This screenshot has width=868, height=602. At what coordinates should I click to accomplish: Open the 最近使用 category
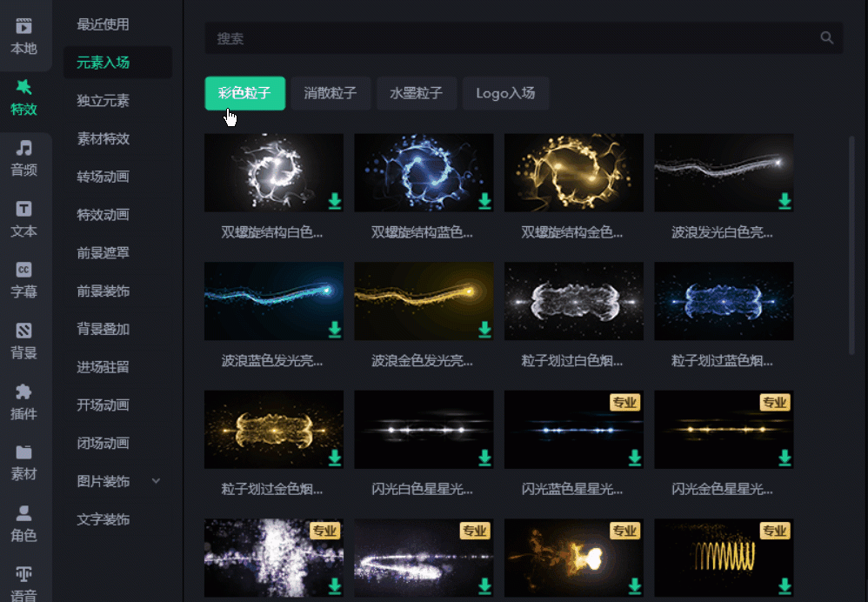tap(103, 24)
